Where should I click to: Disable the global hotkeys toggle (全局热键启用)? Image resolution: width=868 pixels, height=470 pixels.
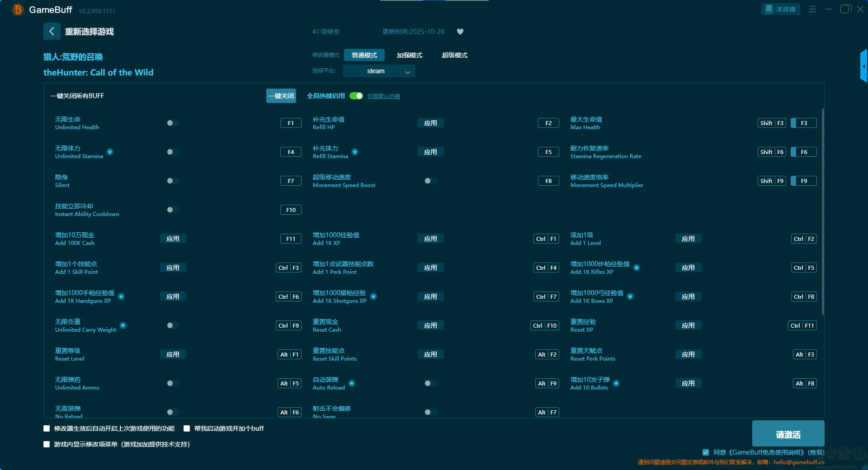(356, 96)
